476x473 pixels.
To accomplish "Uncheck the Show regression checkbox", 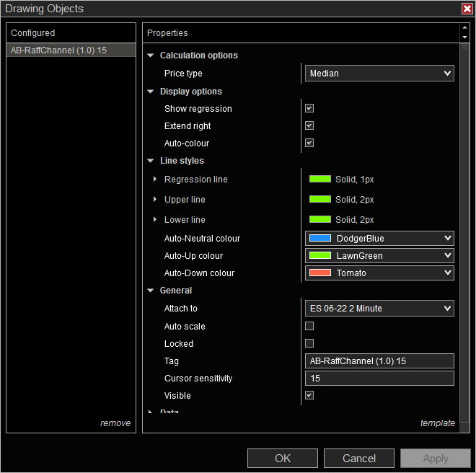I will 309,109.
